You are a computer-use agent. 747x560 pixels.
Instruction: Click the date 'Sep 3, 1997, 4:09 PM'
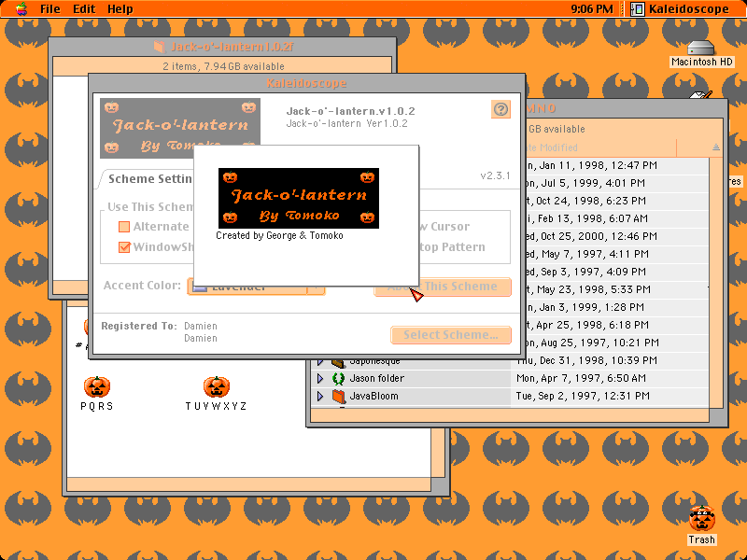pyautogui.click(x=593, y=272)
